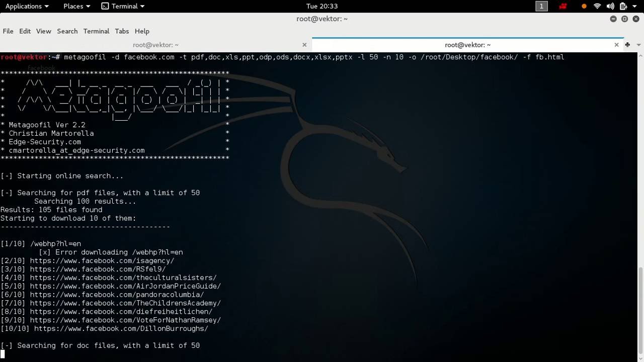Add a new terminal tab with plus icon

coord(627,45)
